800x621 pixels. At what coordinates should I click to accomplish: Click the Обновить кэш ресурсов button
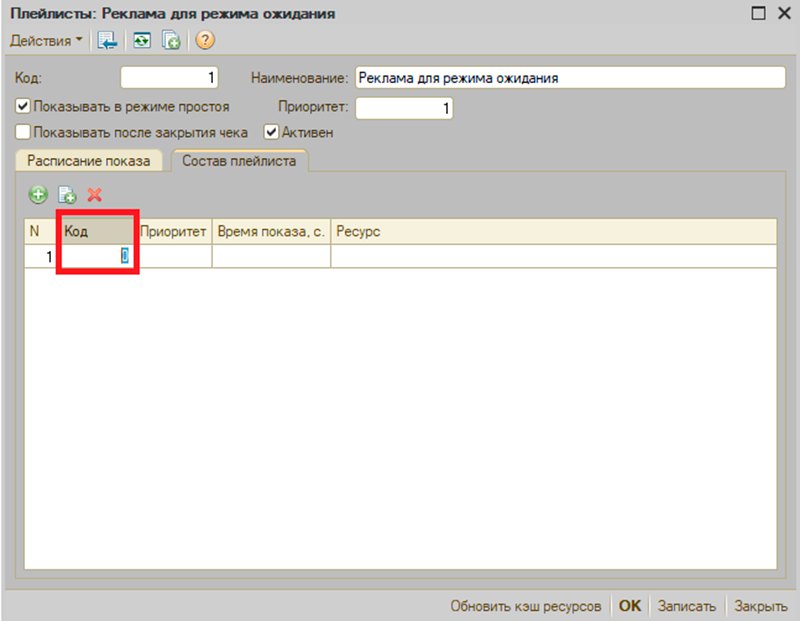526,606
